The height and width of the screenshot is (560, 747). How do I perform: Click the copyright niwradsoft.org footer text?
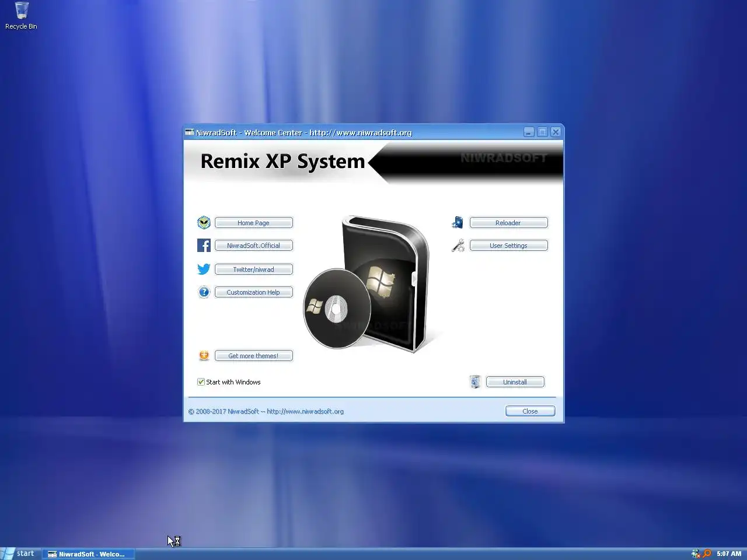[266, 411]
